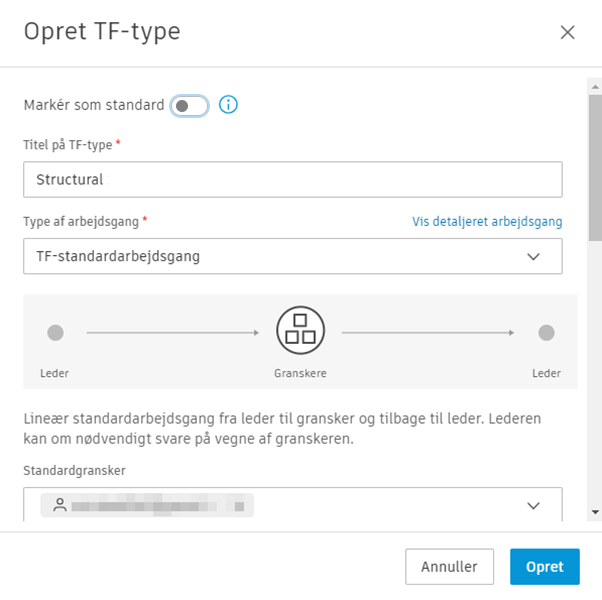602x600 pixels.
Task: Click the user icon in Standardgransker field
Action: click(x=60, y=506)
